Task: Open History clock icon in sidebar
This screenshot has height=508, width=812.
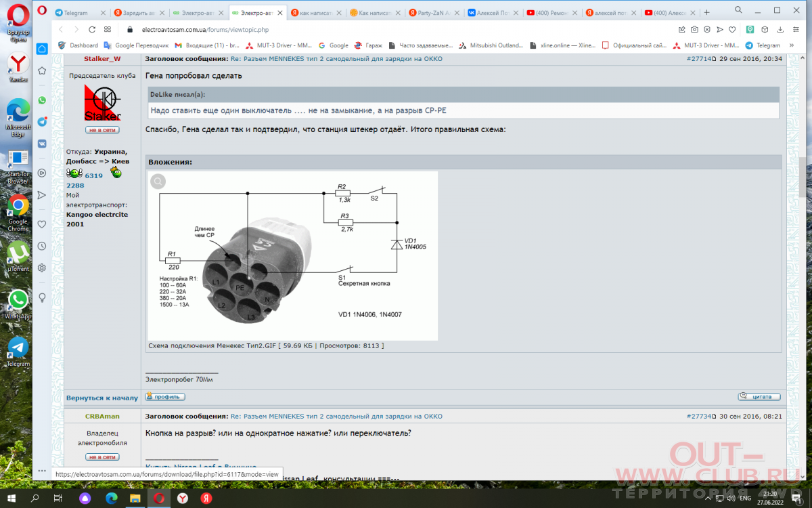Action: click(x=42, y=246)
